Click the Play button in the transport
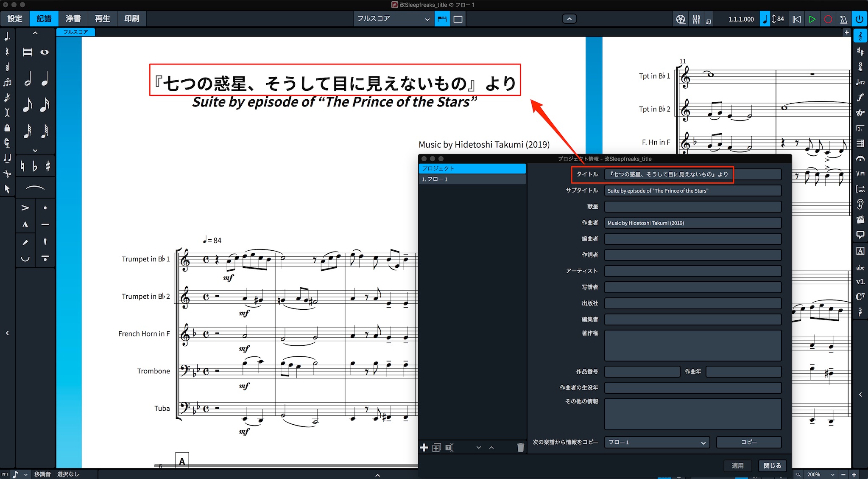Image resolution: width=868 pixels, height=479 pixels. click(812, 19)
